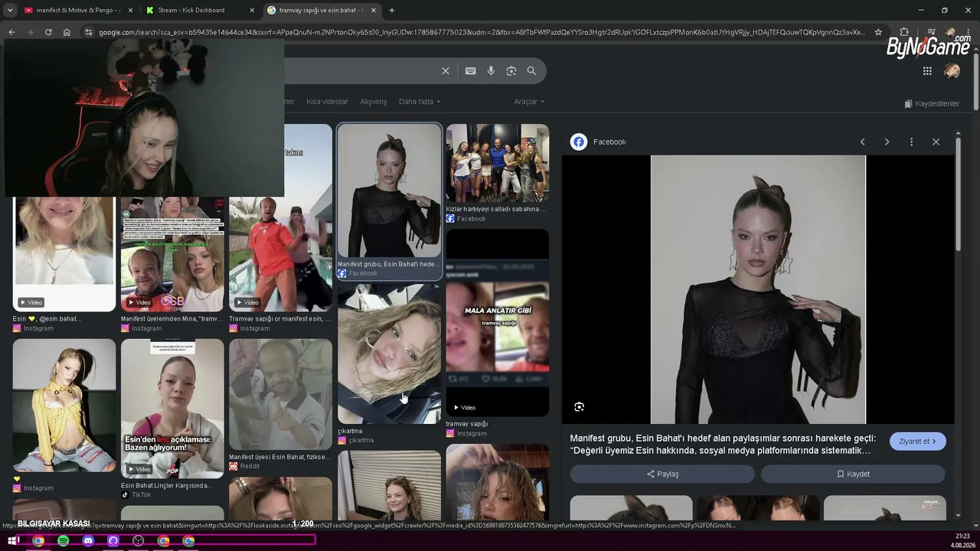Close the Kick Dashboard tab
The height and width of the screenshot is (551, 980).
(252, 10)
